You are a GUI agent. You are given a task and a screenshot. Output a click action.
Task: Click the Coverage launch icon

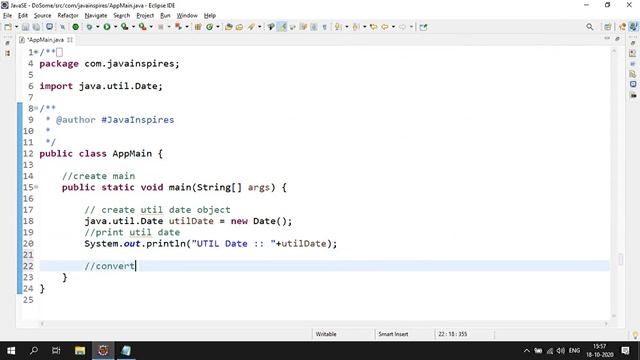124,27
